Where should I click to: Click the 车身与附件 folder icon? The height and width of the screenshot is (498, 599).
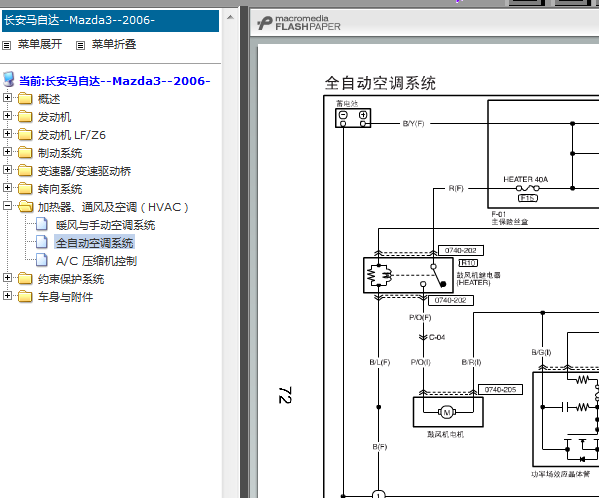point(25,296)
